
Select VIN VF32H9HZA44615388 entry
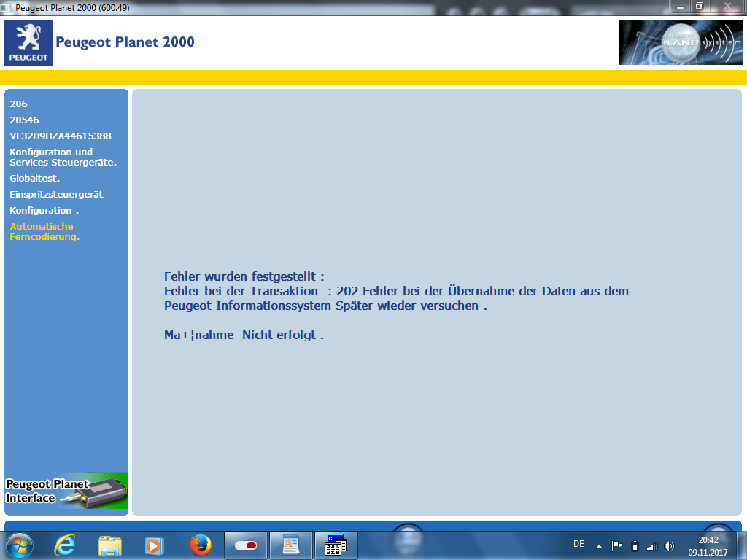[61, 136]
